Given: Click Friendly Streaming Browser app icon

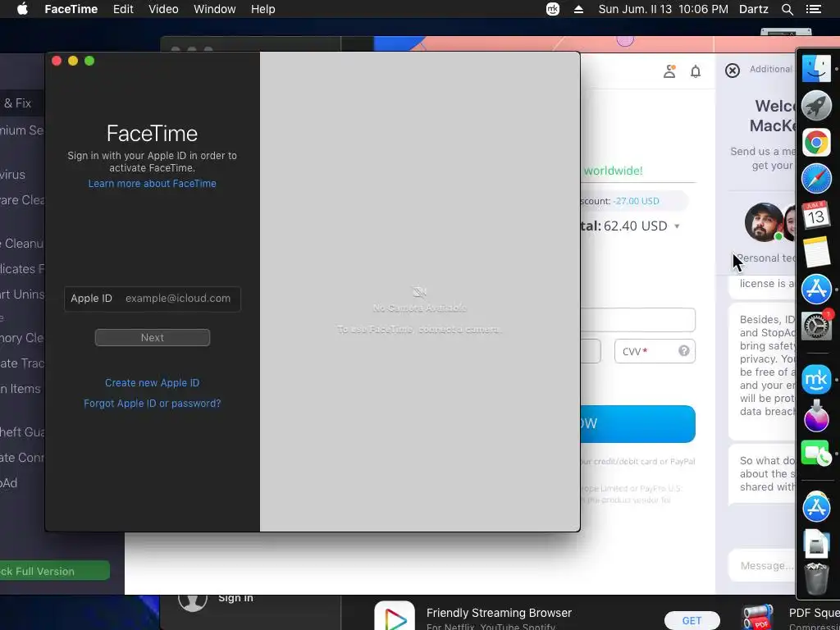Looking at the screenshot, I should click(x=395, y=616).
